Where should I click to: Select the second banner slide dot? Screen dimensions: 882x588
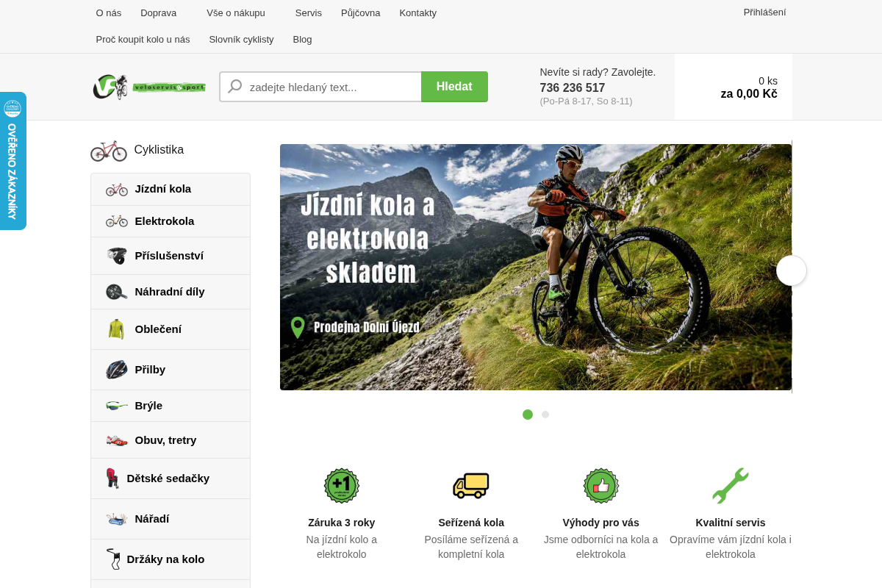click(545, 415)
